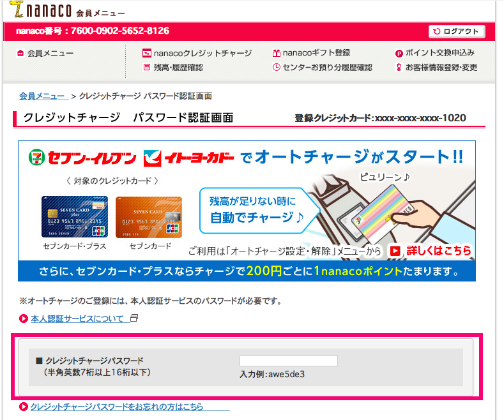Click the house icon beside 会員メニュー
The height and width of the screenshot is (420, 504).
[20, 53]
